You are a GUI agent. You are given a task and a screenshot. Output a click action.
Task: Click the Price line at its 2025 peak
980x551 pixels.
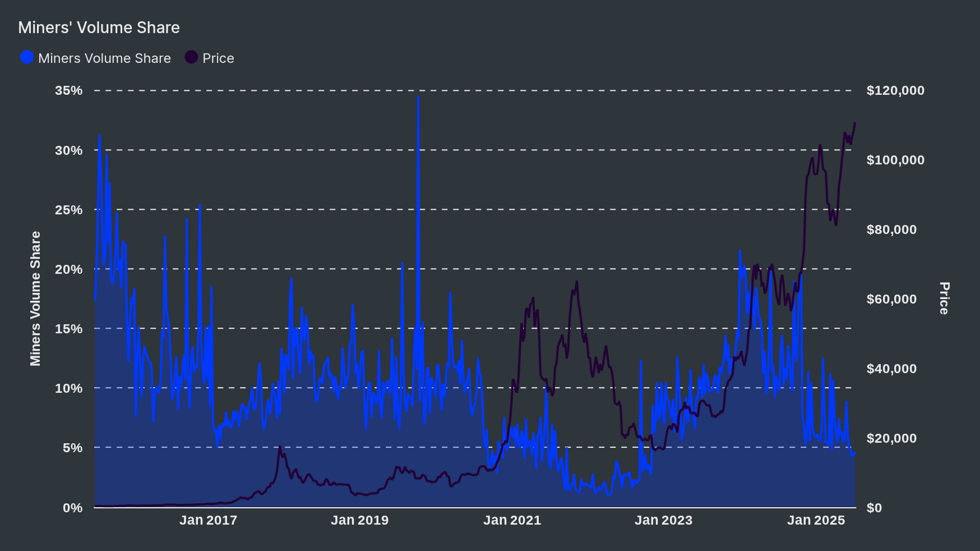[854, 123]
